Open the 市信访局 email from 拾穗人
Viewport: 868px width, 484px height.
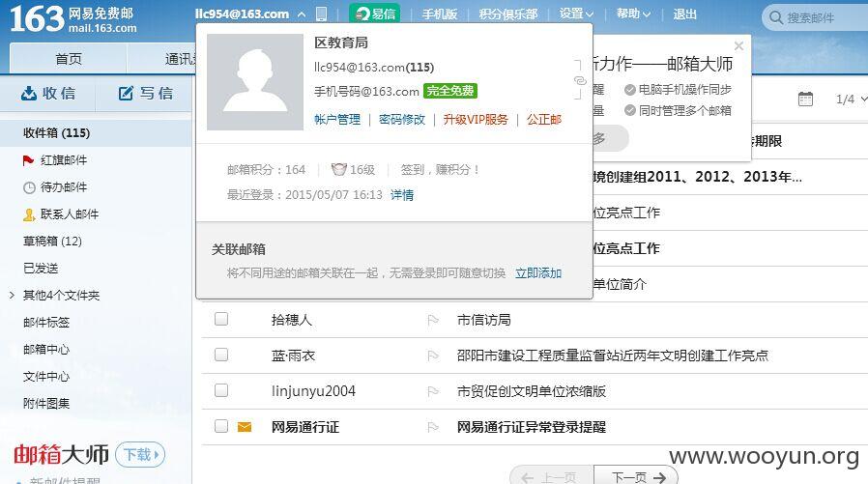(x=484, y=320)
